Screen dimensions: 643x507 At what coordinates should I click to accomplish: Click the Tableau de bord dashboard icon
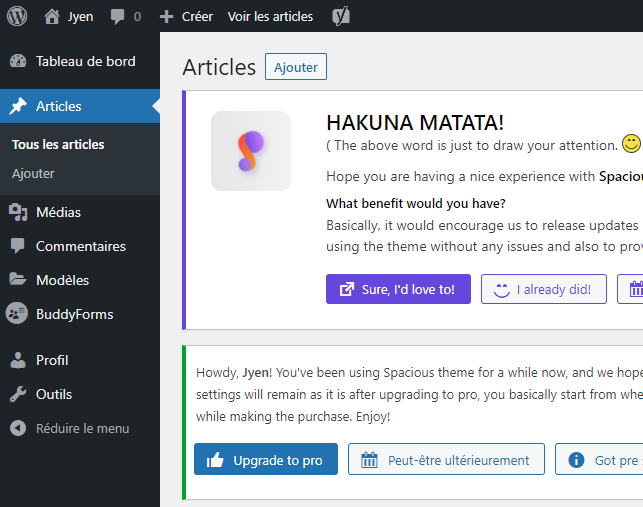pyautogui.click(x=18, y=61)
